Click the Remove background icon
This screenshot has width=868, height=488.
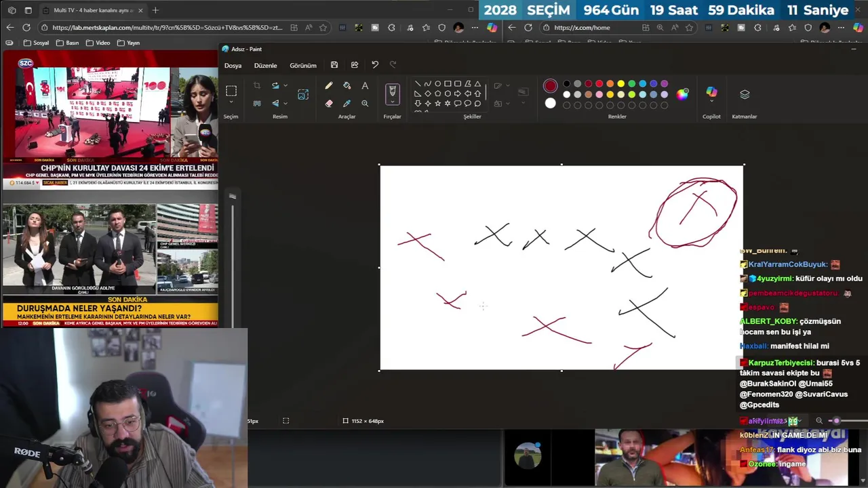pos(257,103)
